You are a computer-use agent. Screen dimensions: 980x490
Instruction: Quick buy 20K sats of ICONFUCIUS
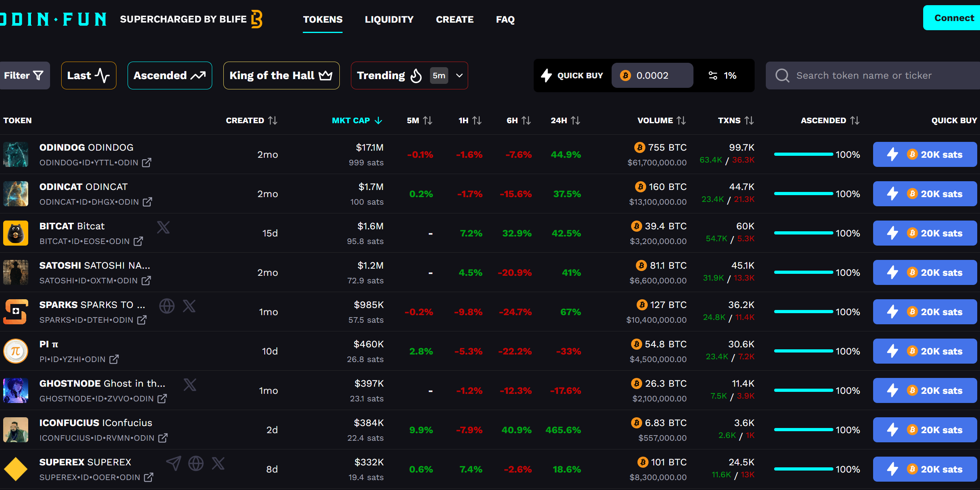tap(925, 430)
